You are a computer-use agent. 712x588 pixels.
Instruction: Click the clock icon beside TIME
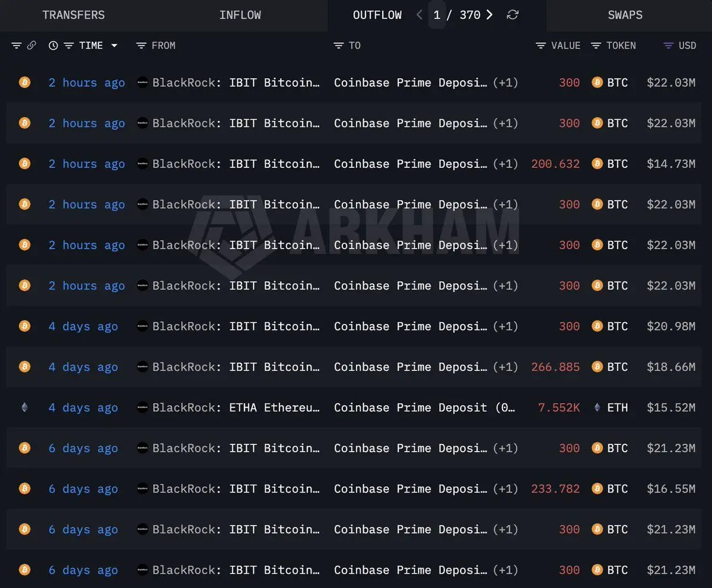(53, 46)
